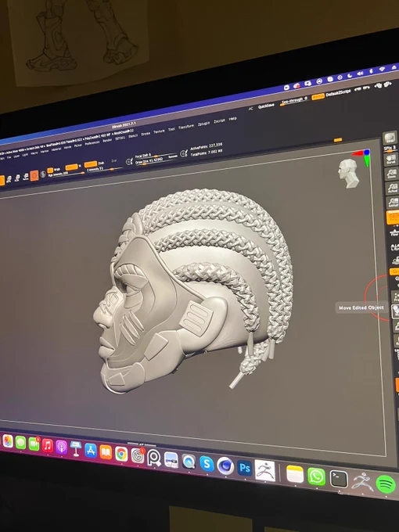Screen dimensions: 399x532
Task: Click the Rgb Intensity slider
Action: 66,174
